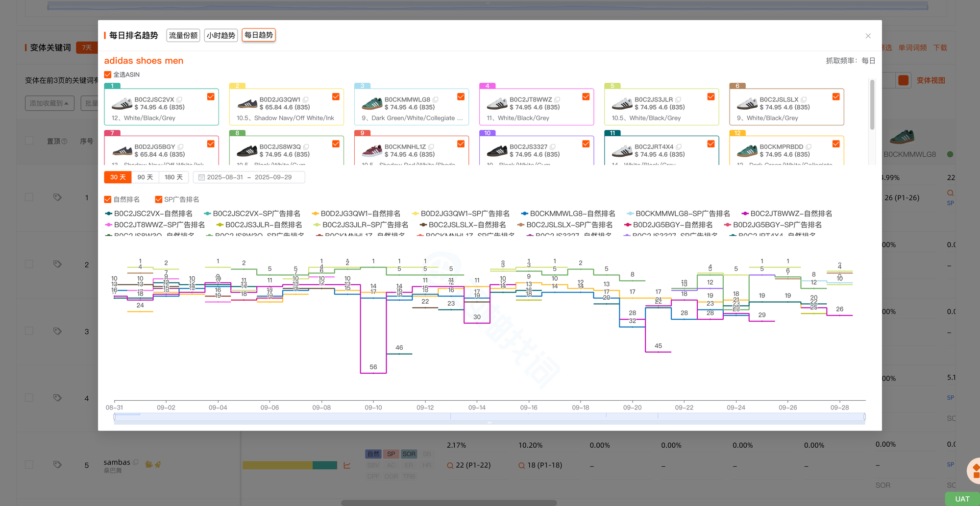The width and height of the screenshot is (980, 506).
Task: Click the chart timeline range slider
Action: [x=489, y=417]
